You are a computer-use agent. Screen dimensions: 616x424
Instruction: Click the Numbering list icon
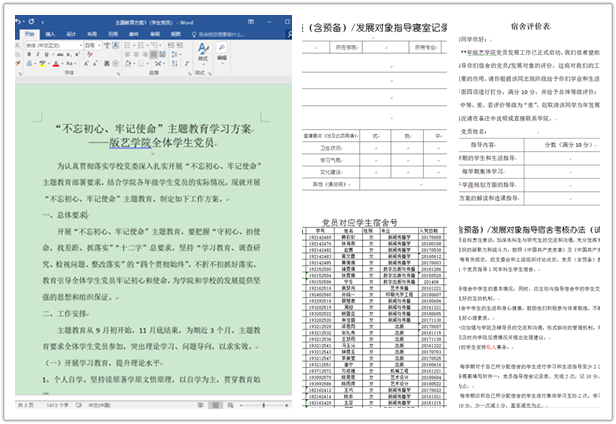click(141, 45)
